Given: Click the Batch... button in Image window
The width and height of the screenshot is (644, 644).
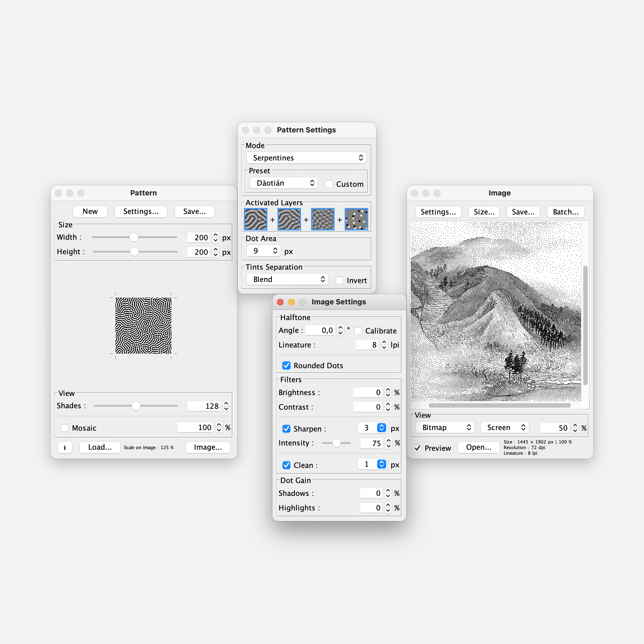Looking at the screenshot, I should (565, 212).
